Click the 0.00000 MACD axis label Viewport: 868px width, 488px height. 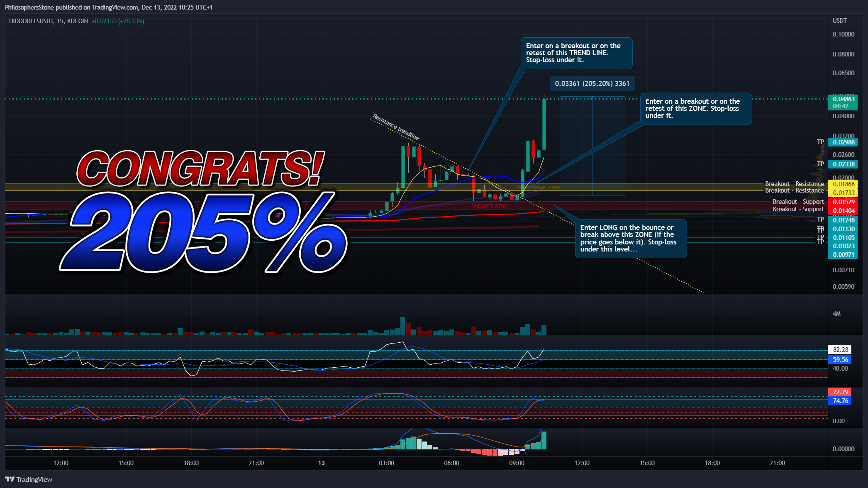[844, 449]
